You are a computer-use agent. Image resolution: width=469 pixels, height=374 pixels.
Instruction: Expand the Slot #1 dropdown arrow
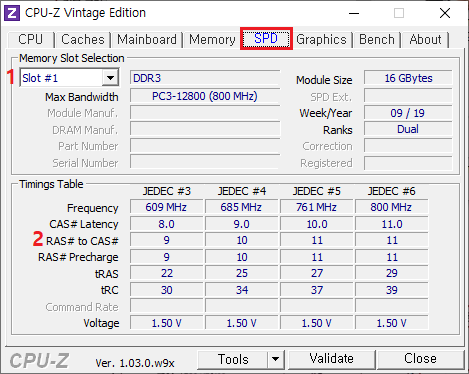[110, 78]
